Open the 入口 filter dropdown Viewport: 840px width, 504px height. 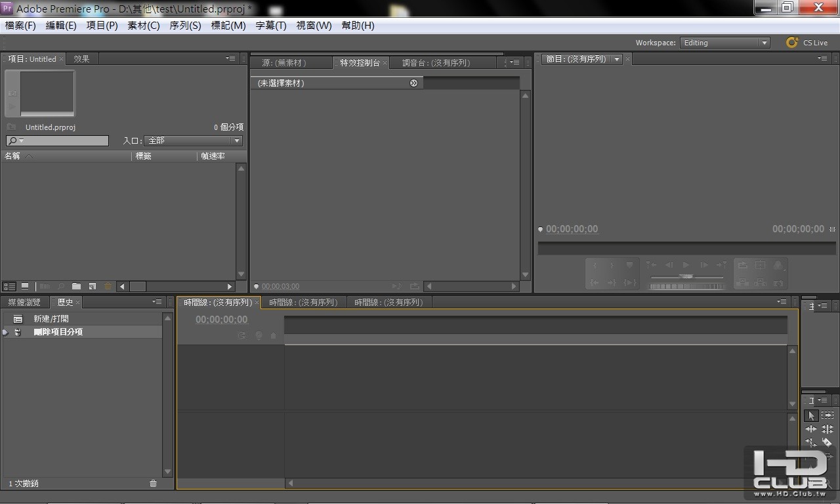click(193, 140)
